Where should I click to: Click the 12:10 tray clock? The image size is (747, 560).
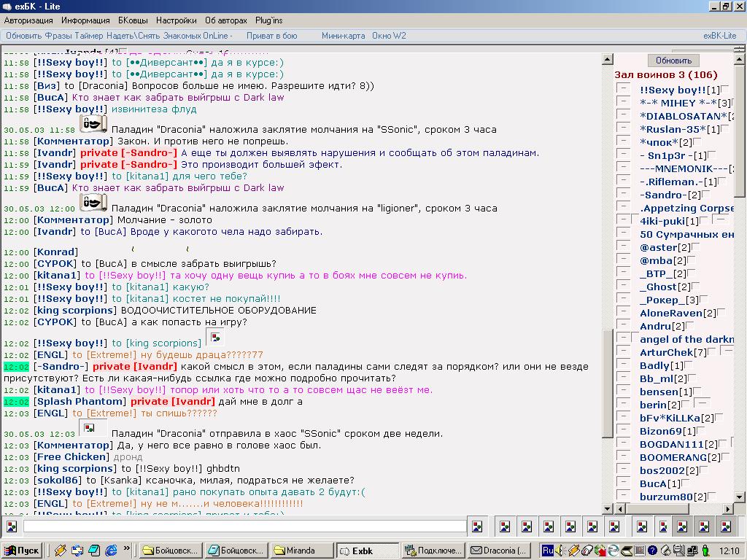point(729,551)
